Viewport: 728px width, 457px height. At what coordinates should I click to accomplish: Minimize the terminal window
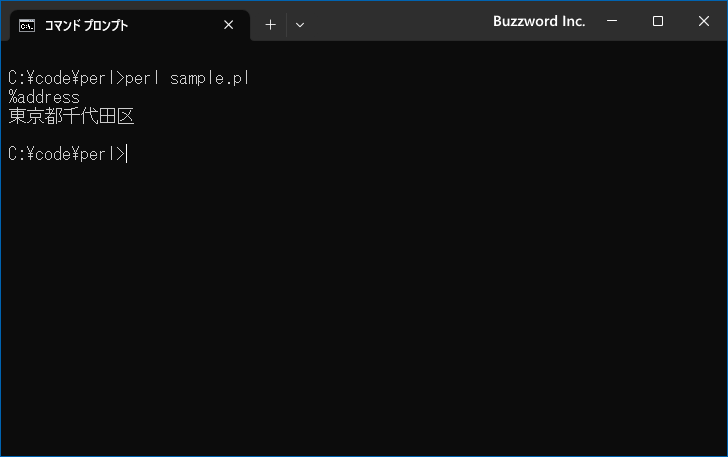pos(612,21)
